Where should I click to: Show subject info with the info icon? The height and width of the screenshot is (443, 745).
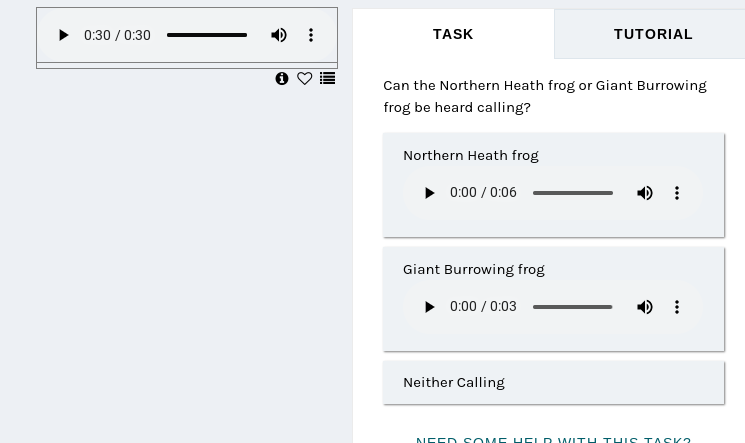282,78
